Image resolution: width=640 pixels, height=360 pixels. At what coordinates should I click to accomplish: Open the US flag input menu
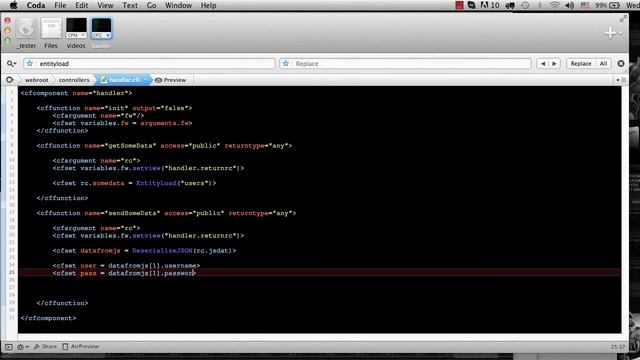coord(585,5)
